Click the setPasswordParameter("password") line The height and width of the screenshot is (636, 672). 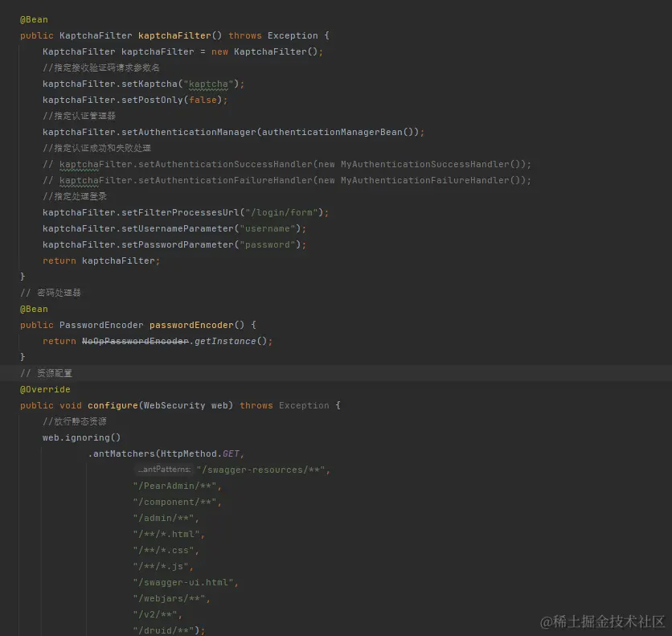174,244
